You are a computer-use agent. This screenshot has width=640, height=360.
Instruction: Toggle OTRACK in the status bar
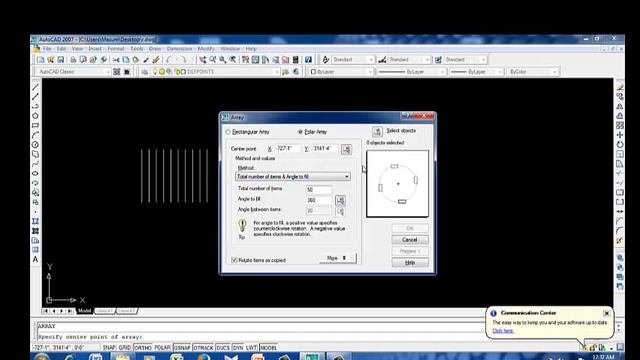click(203, 348)
